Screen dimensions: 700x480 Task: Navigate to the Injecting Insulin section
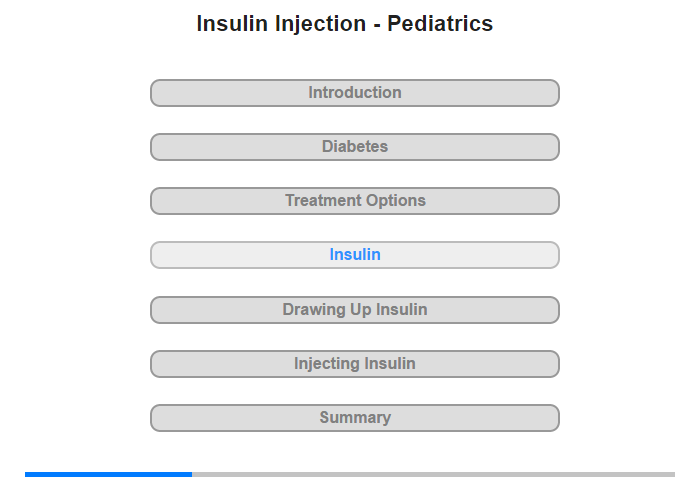pos(354,364)
